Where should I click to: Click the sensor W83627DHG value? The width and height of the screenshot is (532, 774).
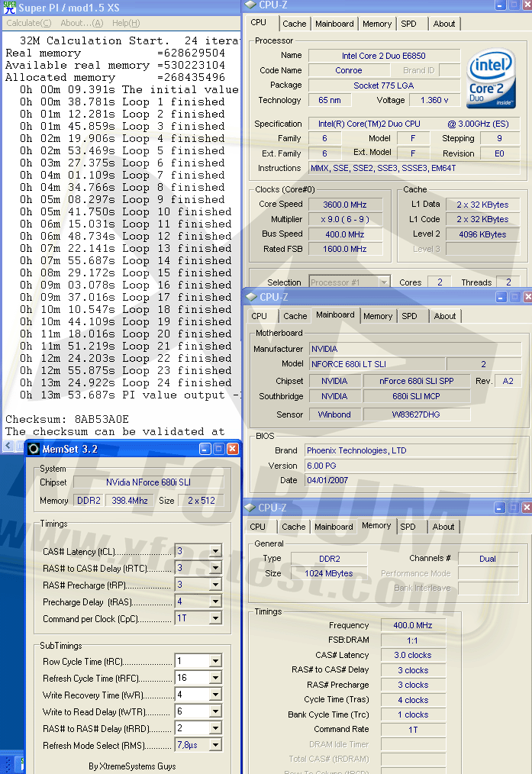(x=416, y=414)
